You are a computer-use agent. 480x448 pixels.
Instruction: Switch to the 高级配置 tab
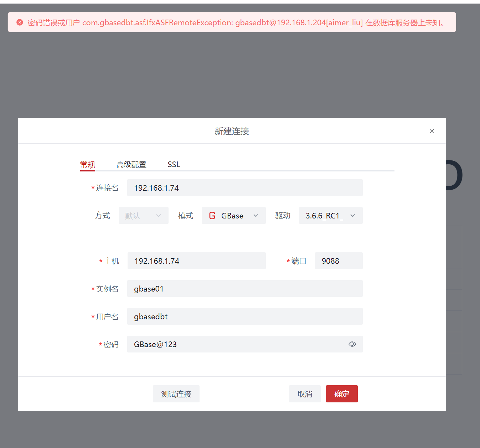tap(131, 165)
